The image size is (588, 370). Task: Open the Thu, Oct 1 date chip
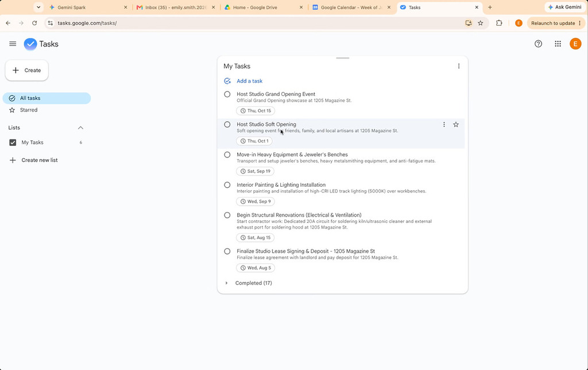254,141
